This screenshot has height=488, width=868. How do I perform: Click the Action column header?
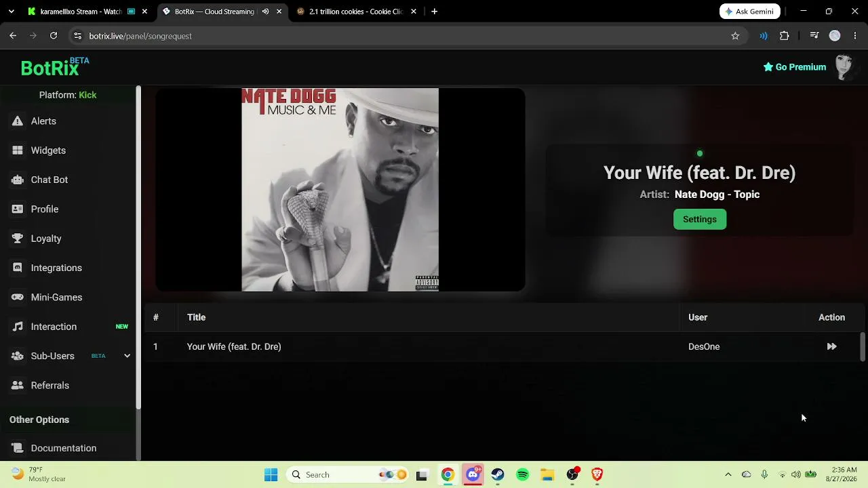point(831,317)
